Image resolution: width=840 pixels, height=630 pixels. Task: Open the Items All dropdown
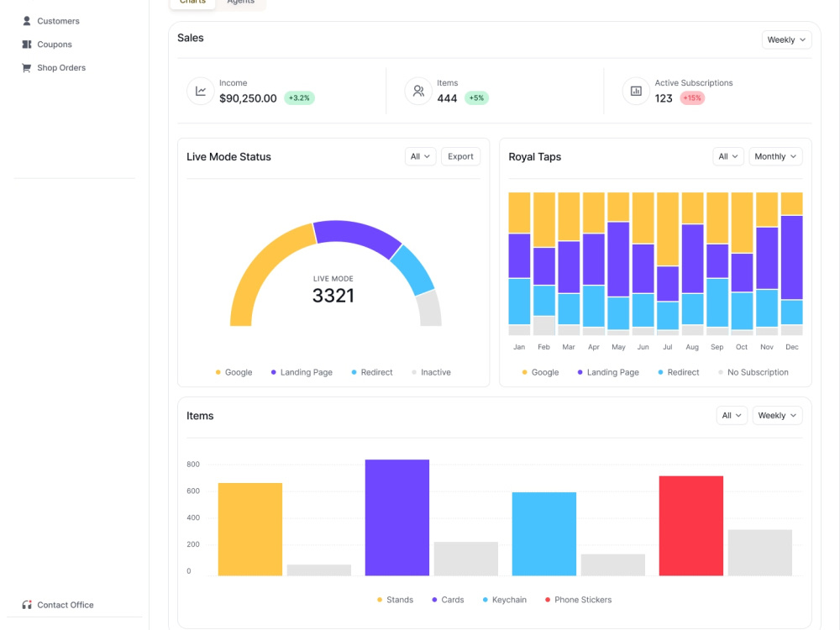pyautogui.click(x=732, y=416)
